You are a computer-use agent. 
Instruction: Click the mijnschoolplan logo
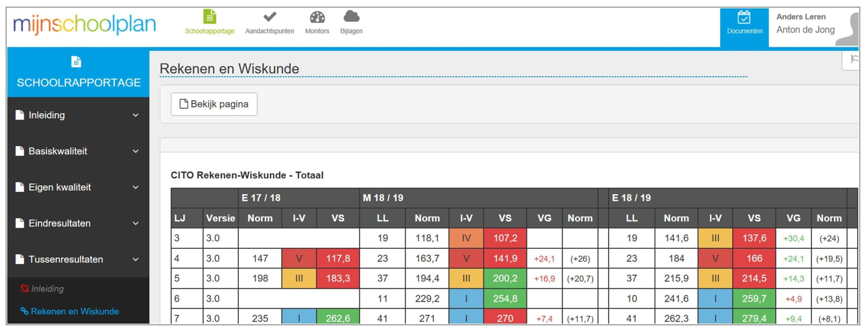pyautogui.click(x=84, y=25)
